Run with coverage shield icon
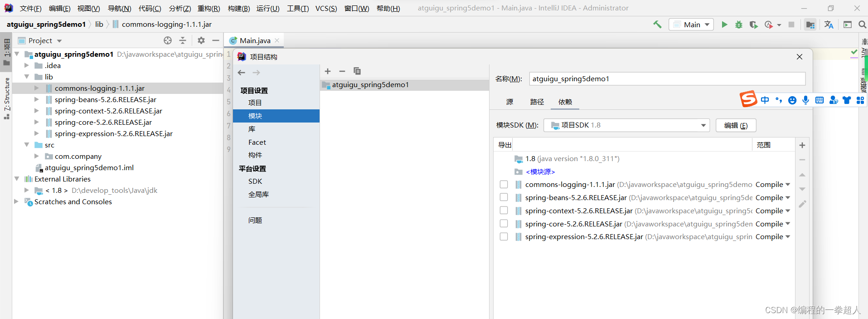This screenshot has width=868, height=319. (753, 25)
